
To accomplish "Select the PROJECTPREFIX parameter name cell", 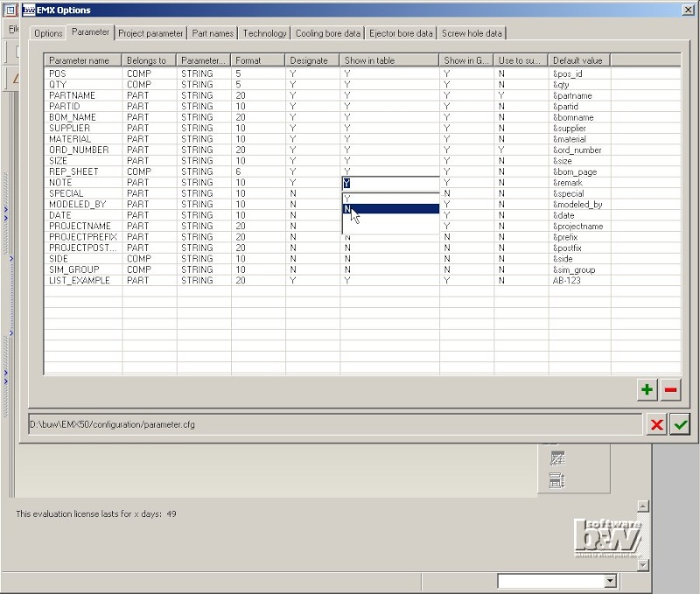I will click(x=83, y=237).
